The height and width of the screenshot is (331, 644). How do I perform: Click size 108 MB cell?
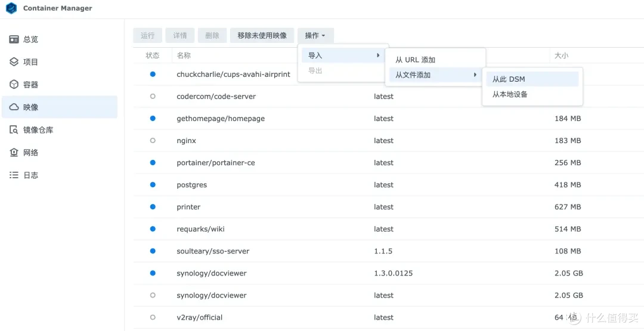click(568, 251)
